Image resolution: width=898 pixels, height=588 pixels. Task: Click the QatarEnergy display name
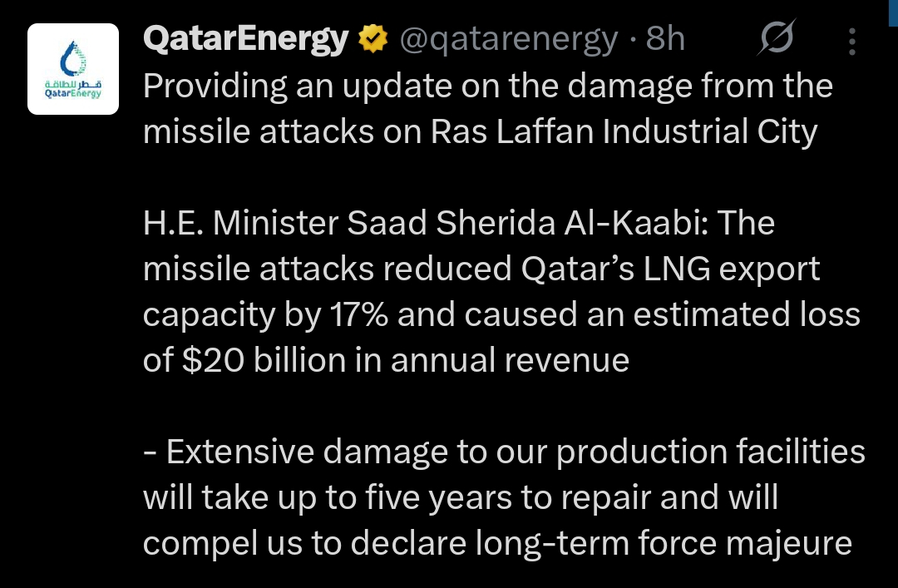(x=245, y=39)
